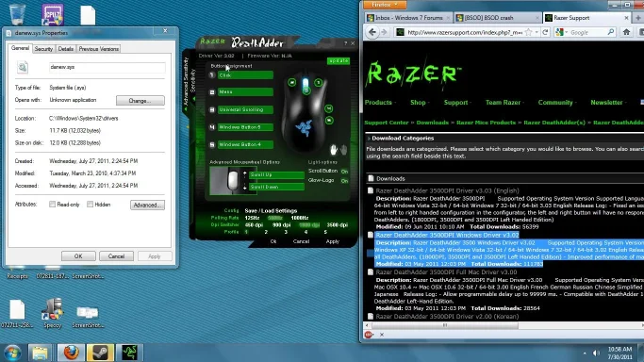Open Windows Explorer from the taskbar

[x=40, y=353]
